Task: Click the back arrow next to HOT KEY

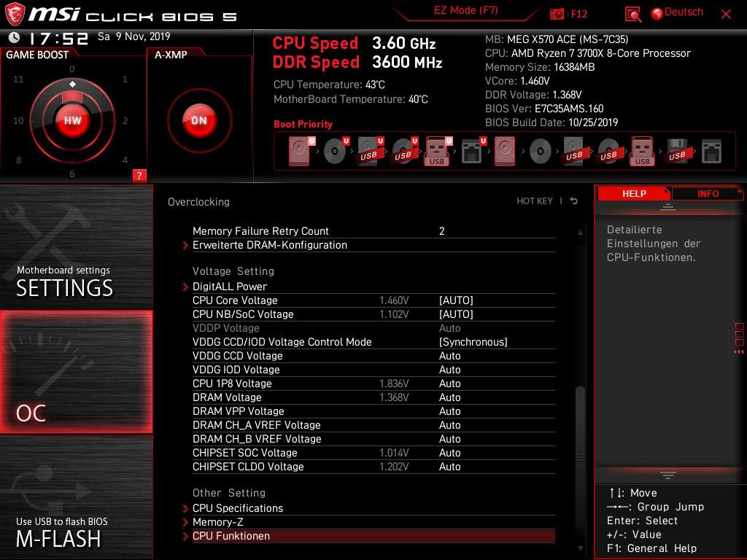Action: (573, 201)
